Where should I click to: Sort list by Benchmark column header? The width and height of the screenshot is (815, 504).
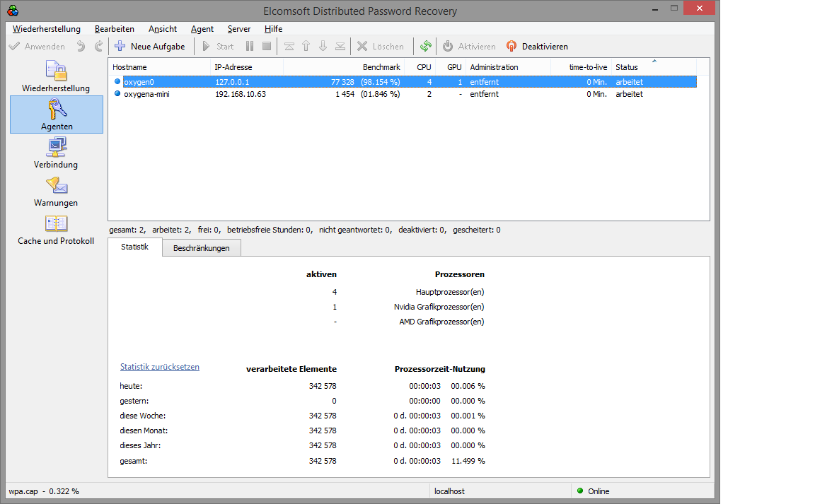pos(381,67)
